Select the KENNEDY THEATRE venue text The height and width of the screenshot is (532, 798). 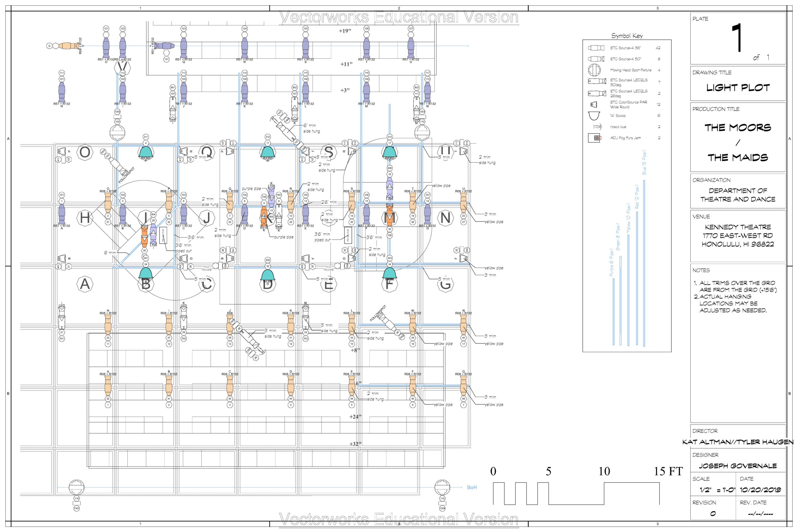pyautogui.click(x=738, y=227)
